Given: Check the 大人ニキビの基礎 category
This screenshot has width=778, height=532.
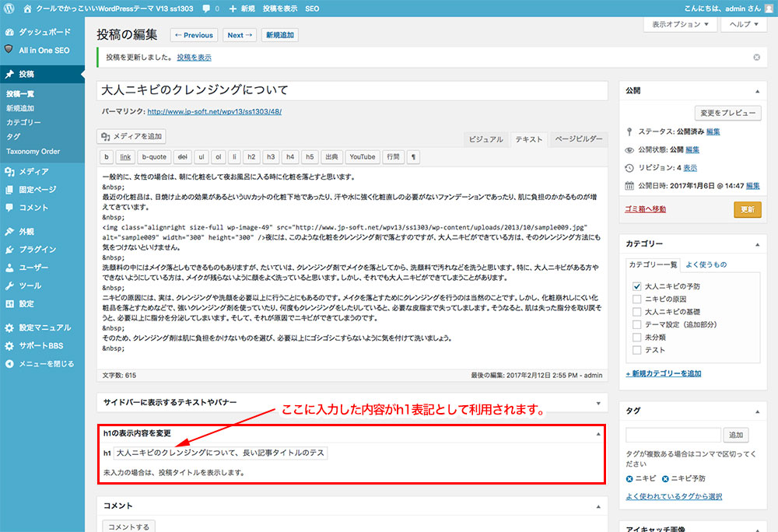Looking at the screenshot, I should click(637, 312).
